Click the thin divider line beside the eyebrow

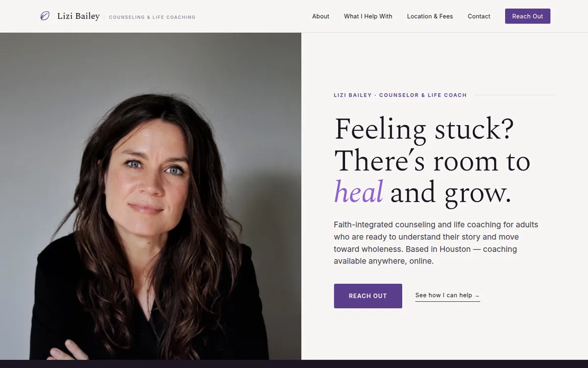click(x=514, y=95)
